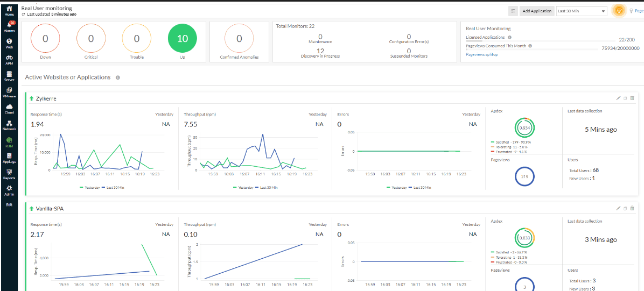The image size is (644, 291).
Task: Click Zylkerre response time value 1.94
Action: coord(37,124)
